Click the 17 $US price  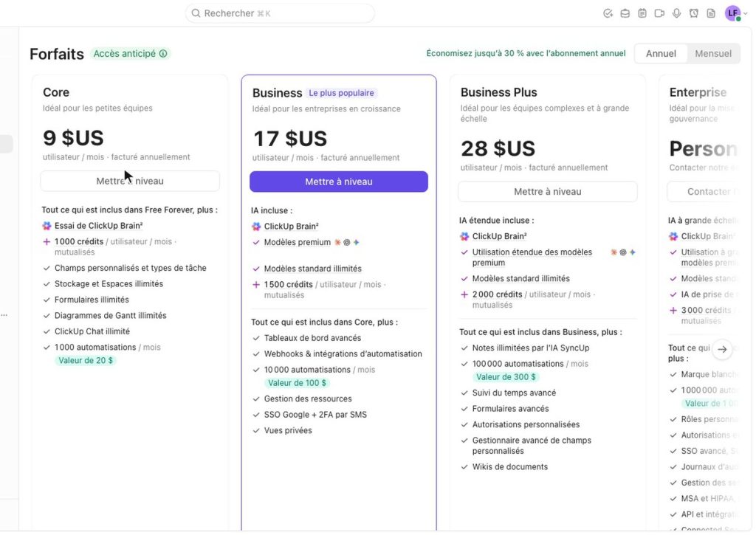point(290,139)
